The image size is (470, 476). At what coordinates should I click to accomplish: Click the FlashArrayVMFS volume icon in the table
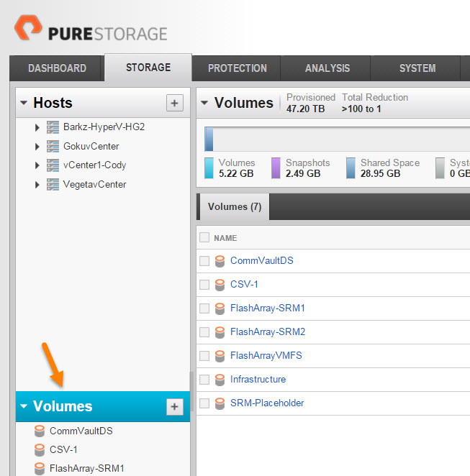[220, 356]
